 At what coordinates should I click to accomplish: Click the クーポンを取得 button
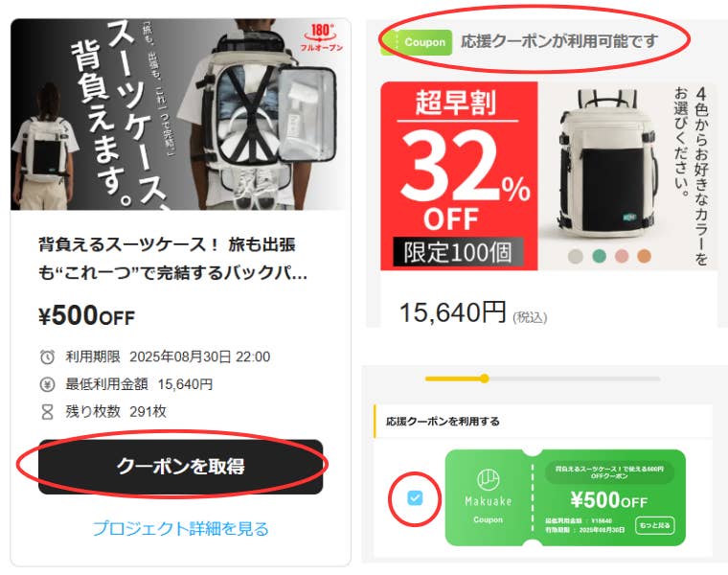(x=181, y=467)
